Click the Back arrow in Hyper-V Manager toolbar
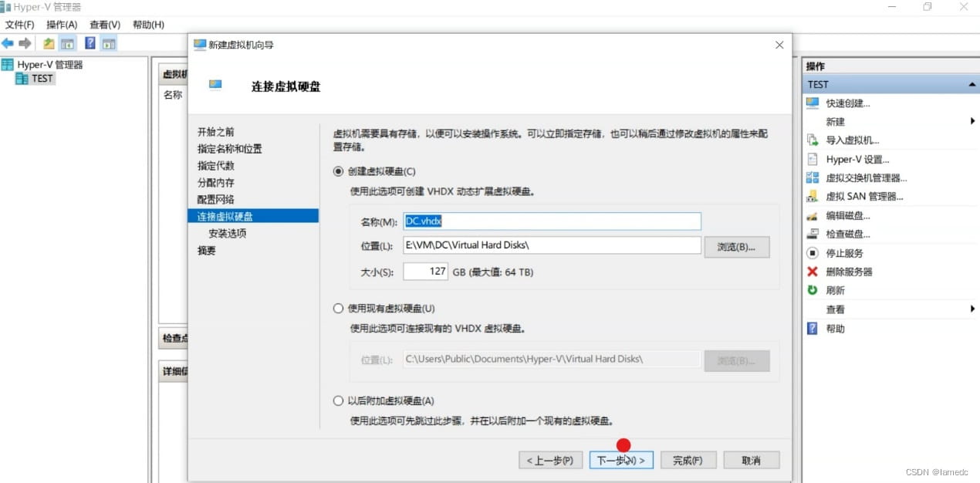The height and width of the screenshot is (483, 980). point(8,43)
